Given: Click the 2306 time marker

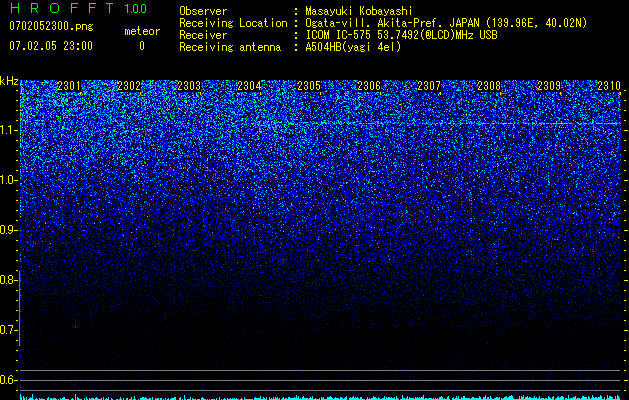Looking at the screenshot, I should pos(369,86).
